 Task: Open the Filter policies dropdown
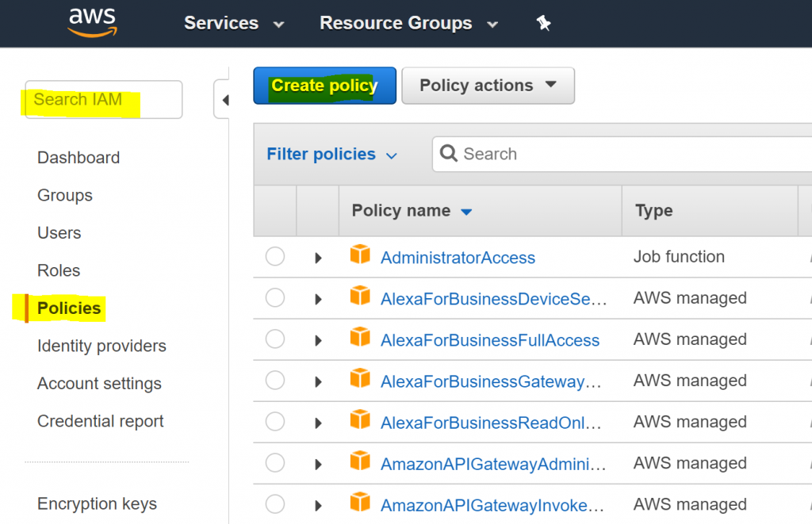pos(331,155)
